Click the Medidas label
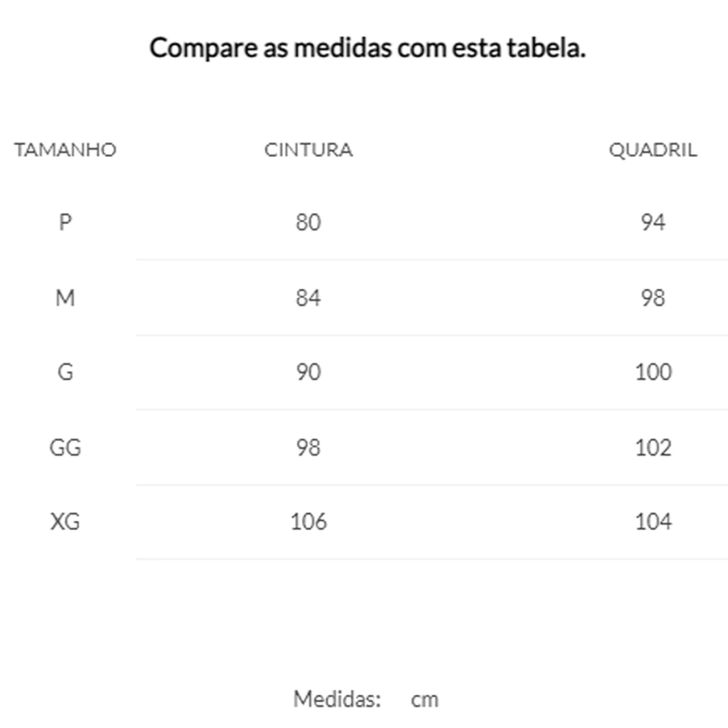728x728 pixels. click(337, 699)
